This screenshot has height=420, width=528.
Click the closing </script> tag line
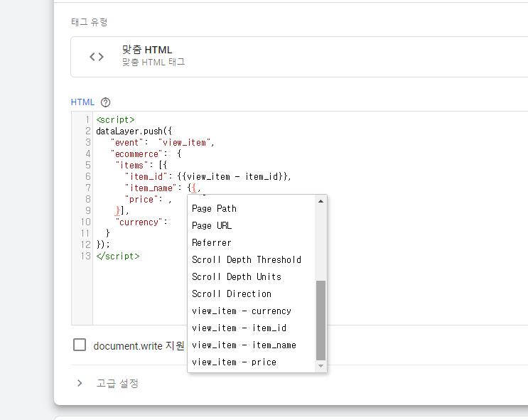point(118,256)
